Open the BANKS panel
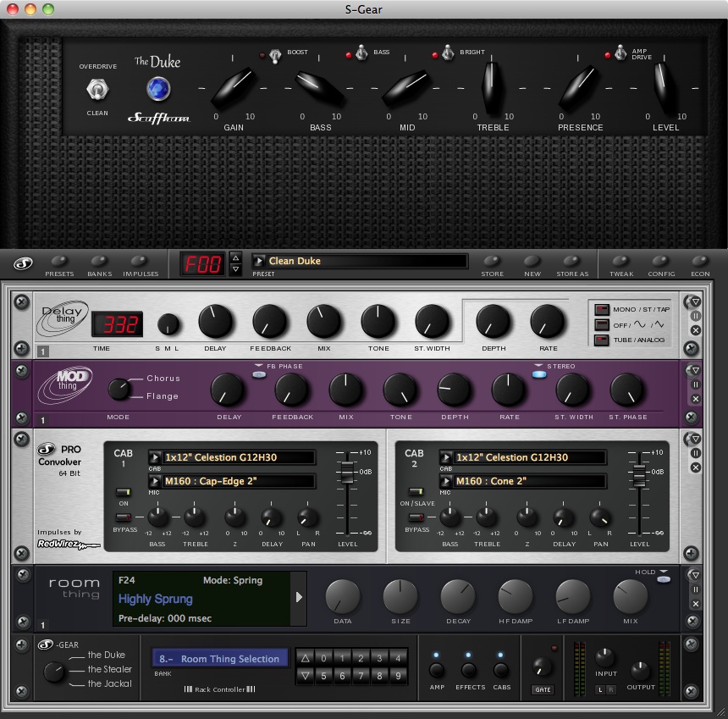The image size is (728, 719). (99, 261)
